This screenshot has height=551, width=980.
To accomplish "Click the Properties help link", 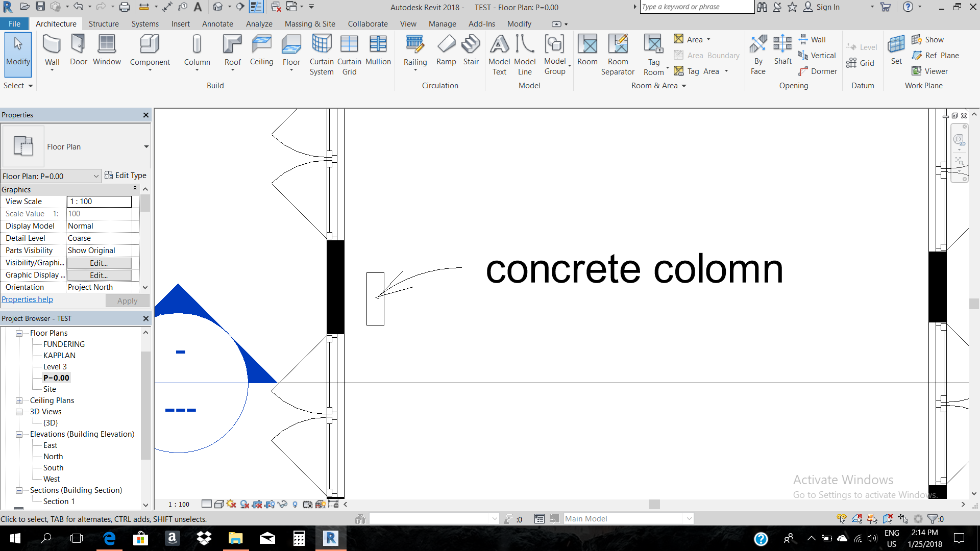I will (x=27, y=299).
